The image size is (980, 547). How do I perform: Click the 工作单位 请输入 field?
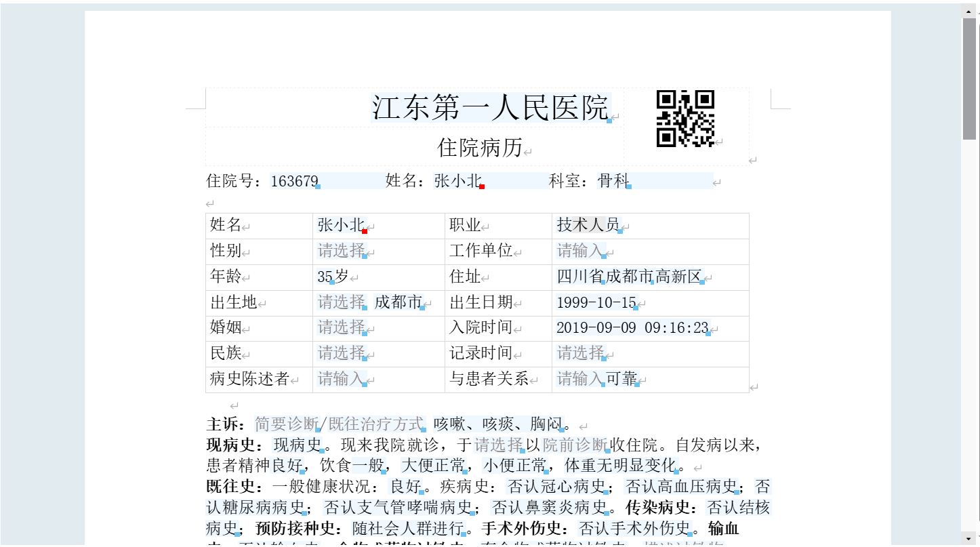[579, 251]
